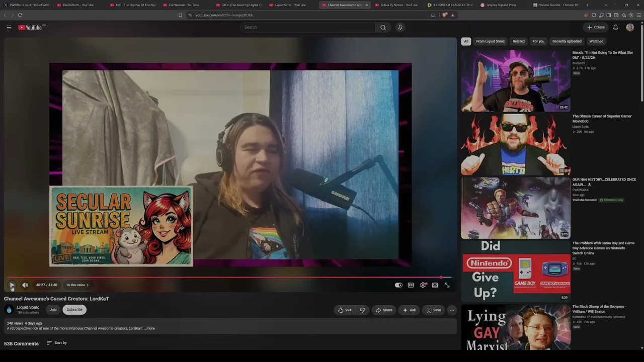Viewport: 644px width, 362px height.
Task: Click the Ask button
Action: point(409,310)
